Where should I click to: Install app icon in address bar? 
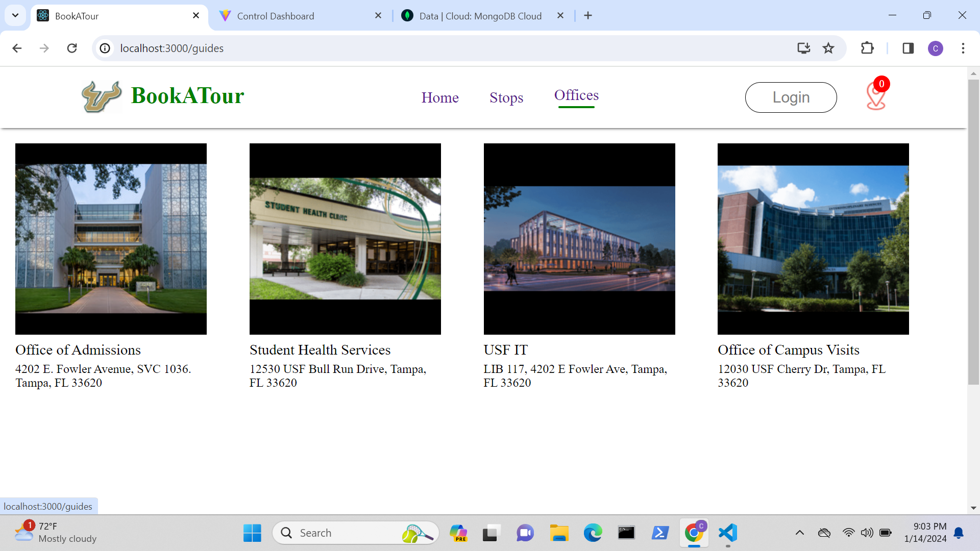coord(804,48)
